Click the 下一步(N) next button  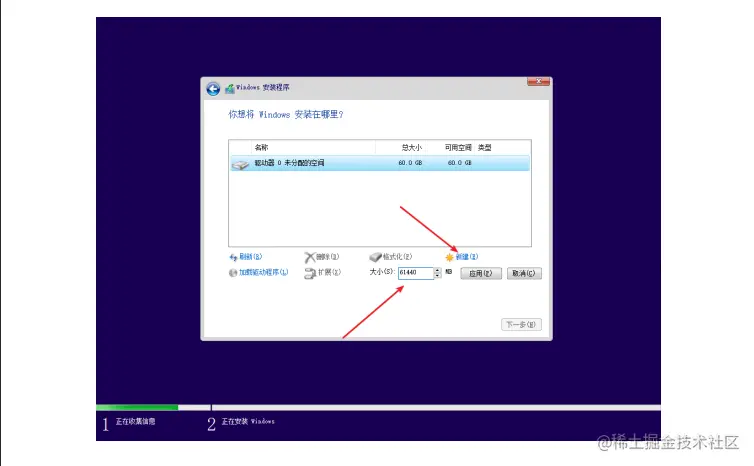(521, 325)
